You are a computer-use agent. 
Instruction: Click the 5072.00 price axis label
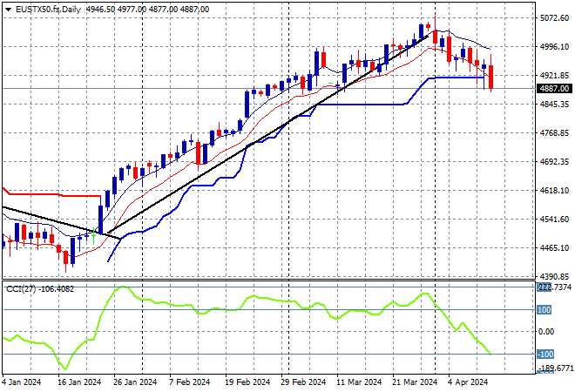554,17
